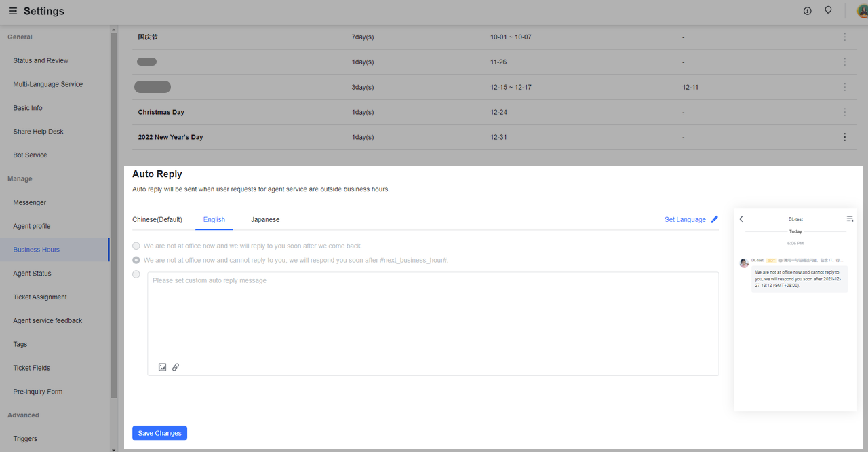The width and height of the screenshot is (868, 452).
Task: Click the 2022 New Year's Day holiday name
Action: pyautogui.click(x=170, y=137)
